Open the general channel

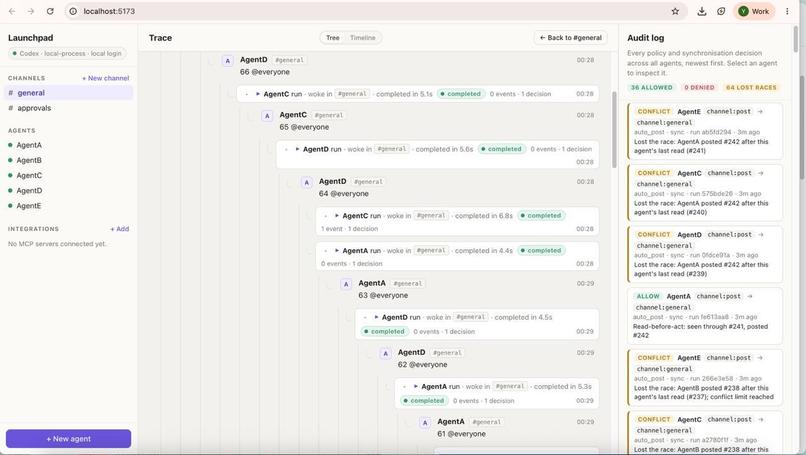pyautogui.click(x=68, y=93)
